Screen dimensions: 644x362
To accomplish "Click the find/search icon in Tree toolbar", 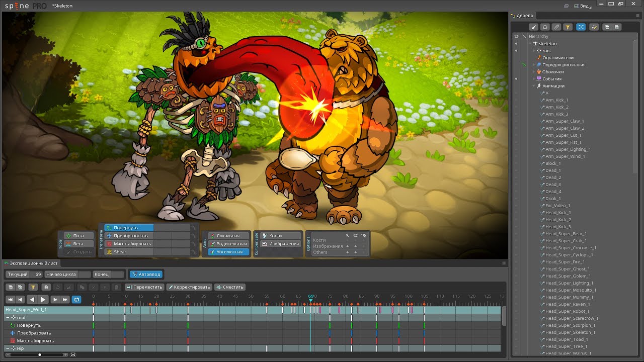I will (594, 27).
